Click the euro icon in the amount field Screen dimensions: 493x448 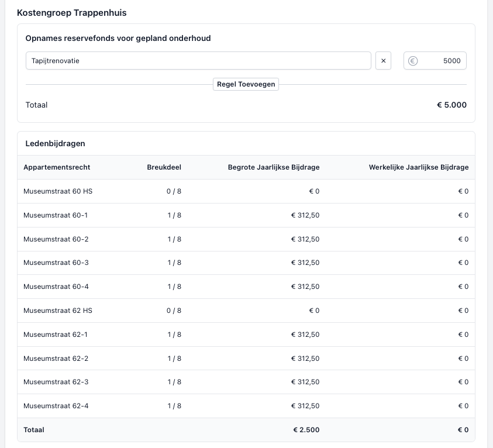coord(413,61)
